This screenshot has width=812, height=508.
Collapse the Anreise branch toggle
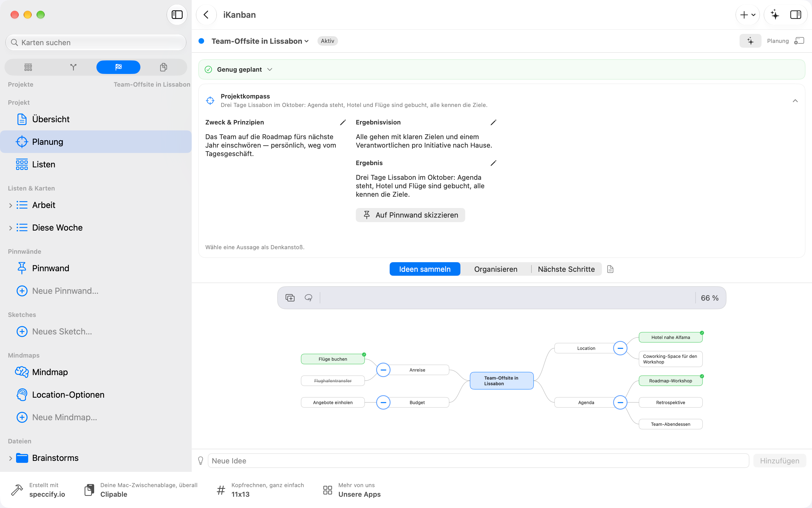click(383, 370)
